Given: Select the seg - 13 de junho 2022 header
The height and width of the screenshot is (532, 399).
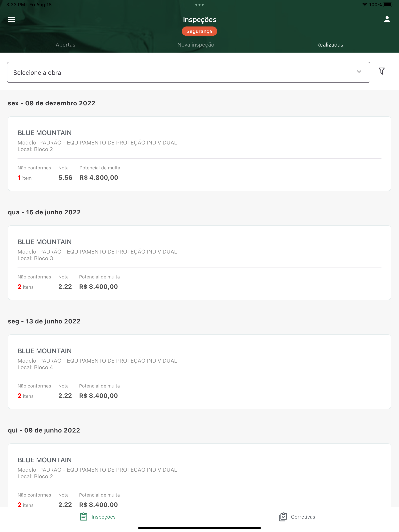Looking at the screenshot, I should (44, 321).
